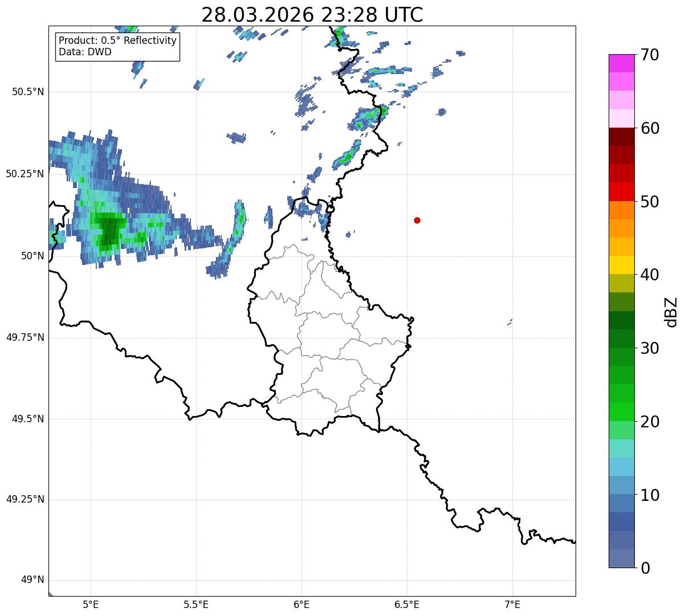This screenshot has width=685, height=616.
Task: Click the "Product: 0.5° Reflectivity" label
Action: pyautogui.click(x=117, y=41)
